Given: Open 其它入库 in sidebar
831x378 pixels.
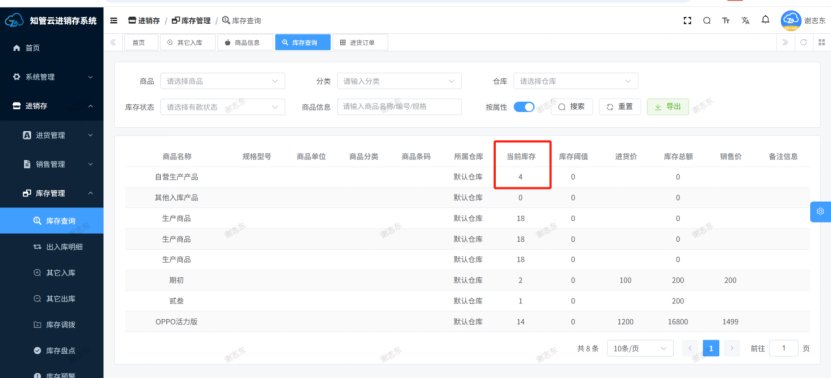Looking at the screenshot, I should tap(51, 273).
